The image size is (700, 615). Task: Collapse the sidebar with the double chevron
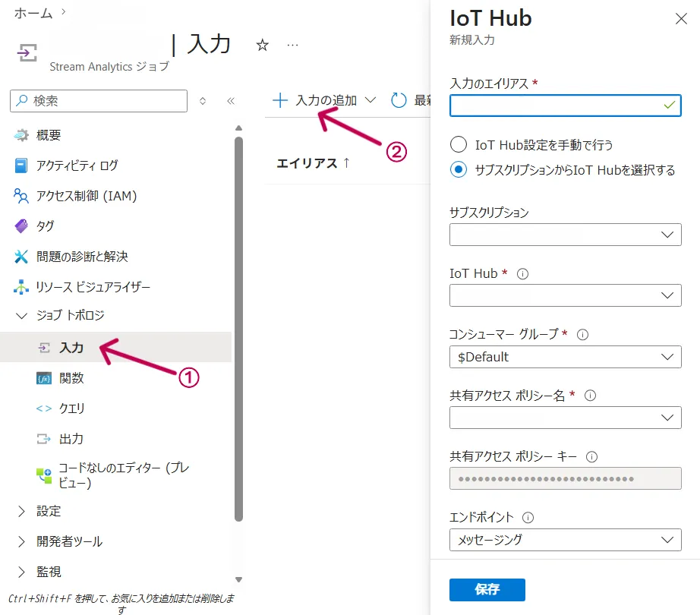[x=231, y=101]
